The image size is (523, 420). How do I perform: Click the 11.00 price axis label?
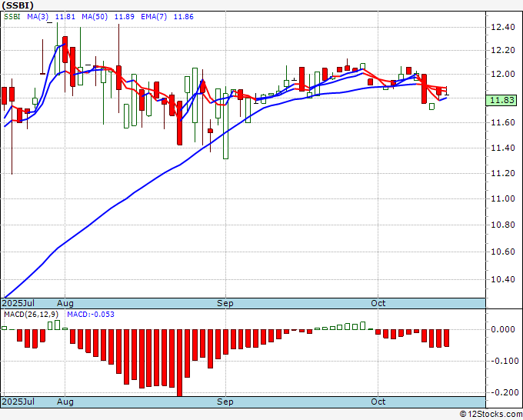click(503, 198)
